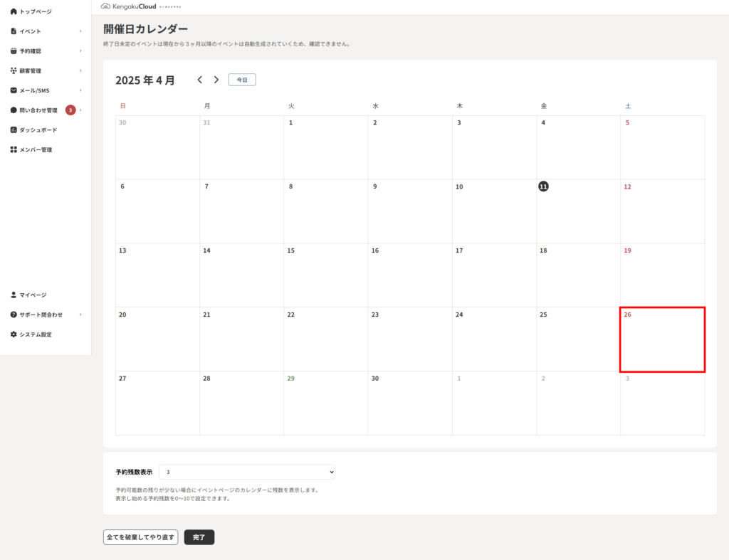
Task: Select April 26 on the calendar
Action: [x=663, y=339]
